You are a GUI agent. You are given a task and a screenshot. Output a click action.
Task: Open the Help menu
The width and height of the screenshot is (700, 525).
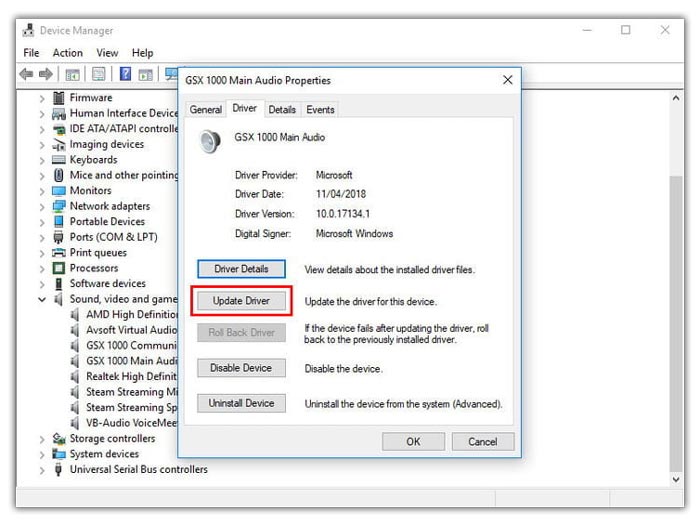[142, 53]
